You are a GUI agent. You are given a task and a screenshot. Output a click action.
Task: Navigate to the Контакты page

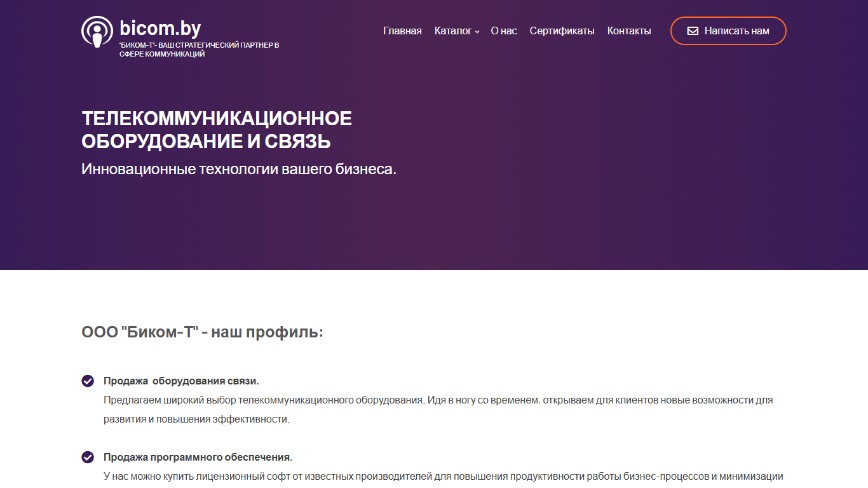pos(629,30)
